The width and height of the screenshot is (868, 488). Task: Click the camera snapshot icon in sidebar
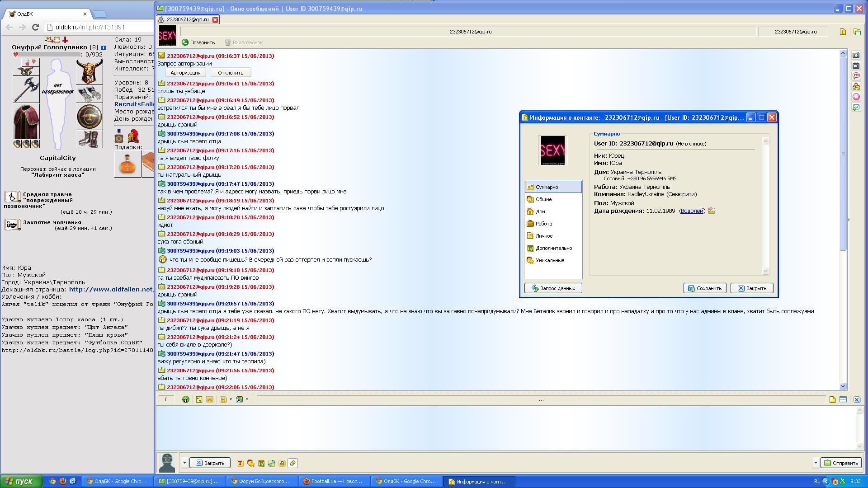[x=856, y=55]
